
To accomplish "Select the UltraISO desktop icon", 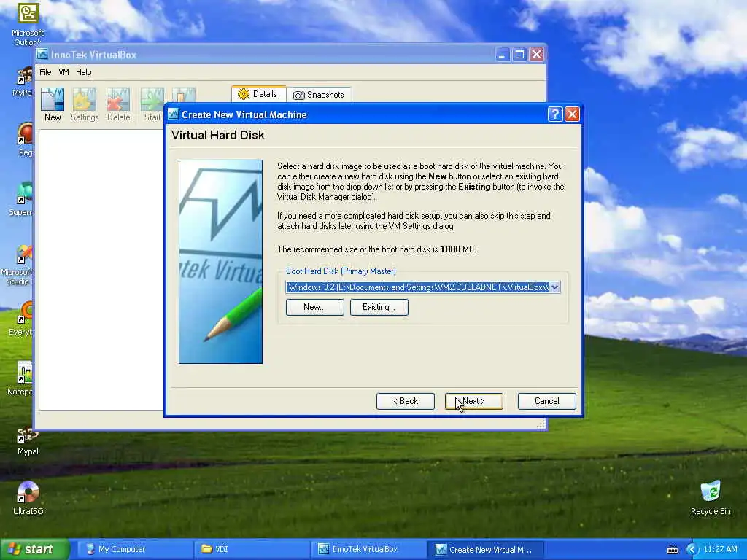I will coord(28,498).
